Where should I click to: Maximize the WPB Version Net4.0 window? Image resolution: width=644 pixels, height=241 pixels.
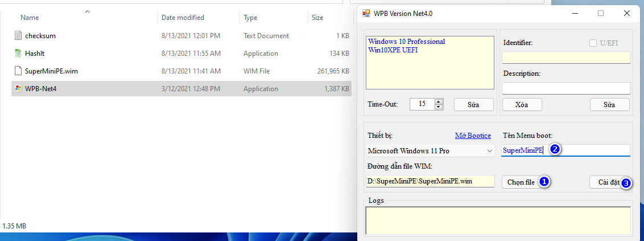601,13
